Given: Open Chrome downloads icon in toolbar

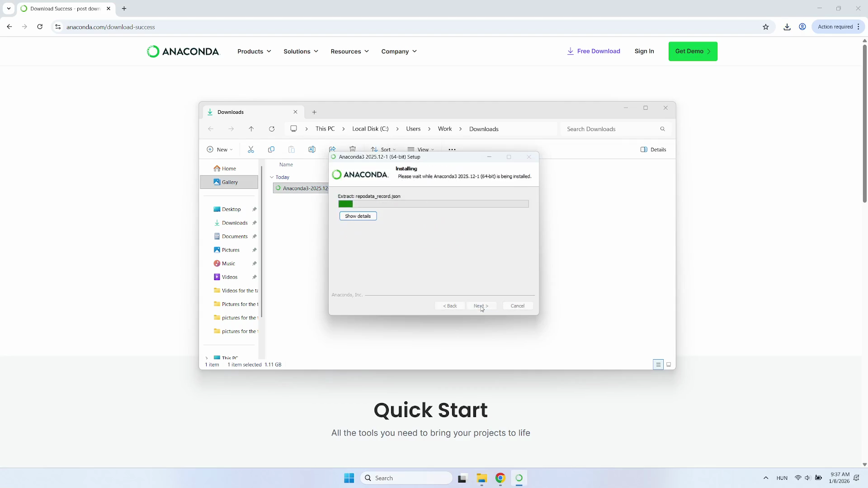Looking at the screenshot, I should 787,27.
